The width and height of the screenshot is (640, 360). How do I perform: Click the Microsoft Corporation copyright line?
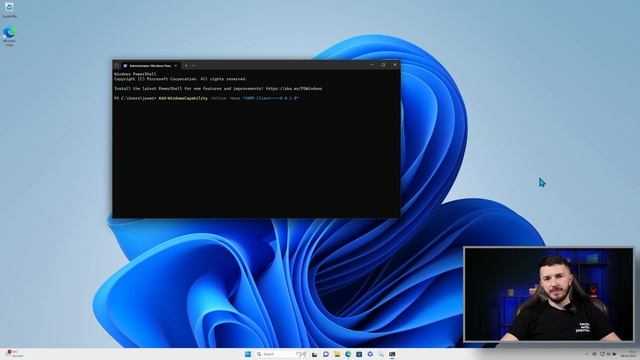point(180,79)
